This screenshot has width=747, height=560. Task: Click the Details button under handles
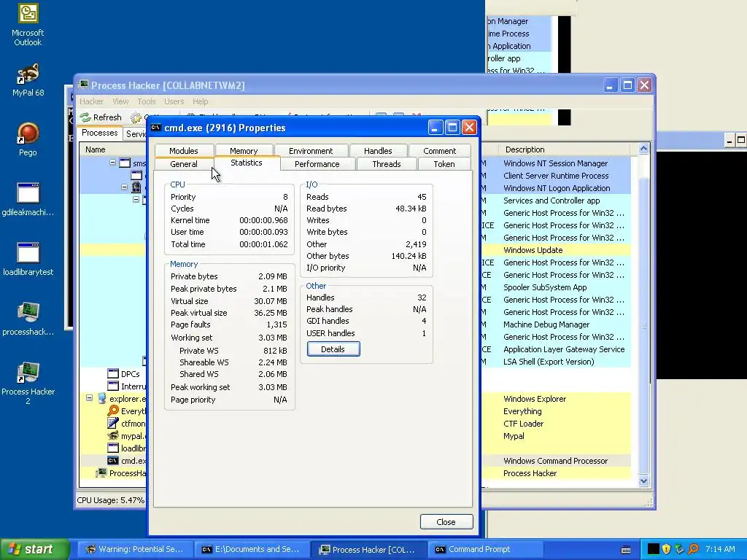pos(333,349)
